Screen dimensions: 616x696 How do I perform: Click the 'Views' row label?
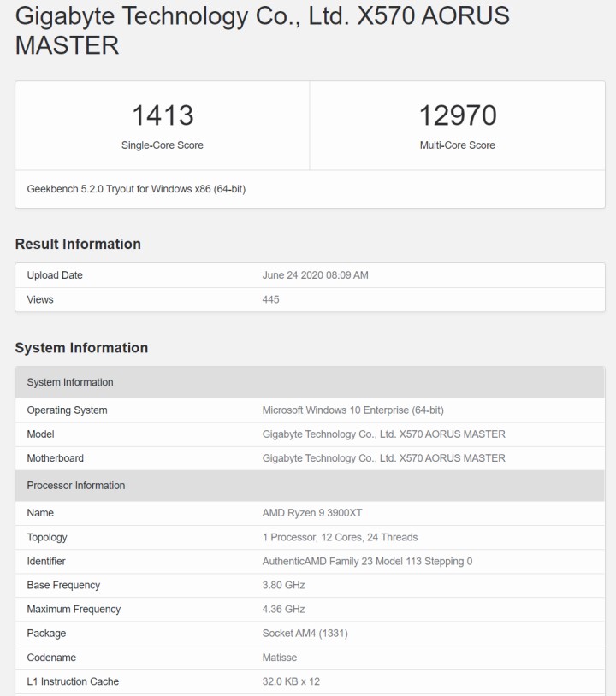click(x=40, y=299)
